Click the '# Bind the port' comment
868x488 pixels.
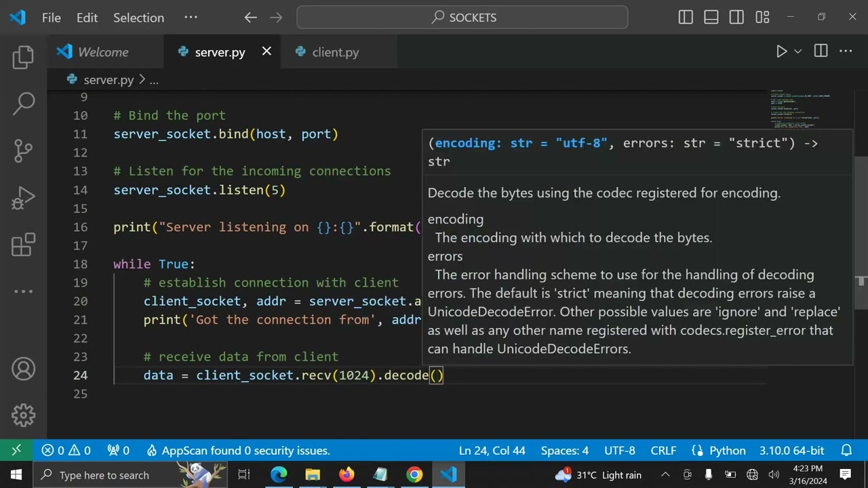170,115
